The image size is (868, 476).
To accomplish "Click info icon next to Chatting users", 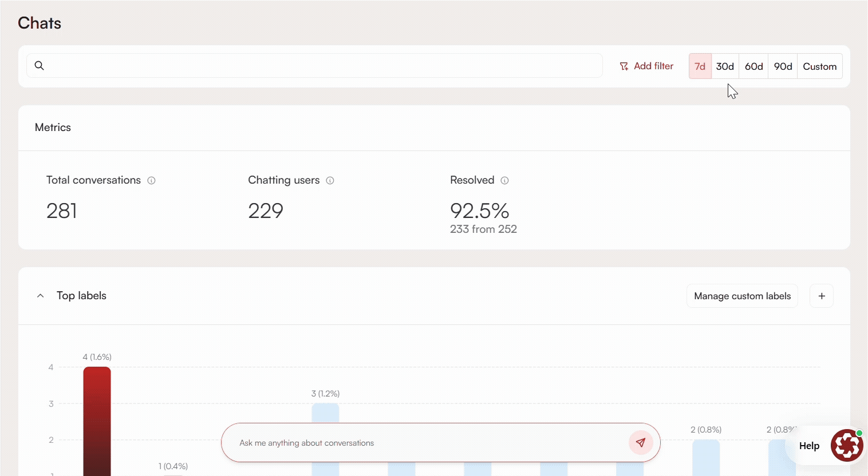I will click(330, 181).
